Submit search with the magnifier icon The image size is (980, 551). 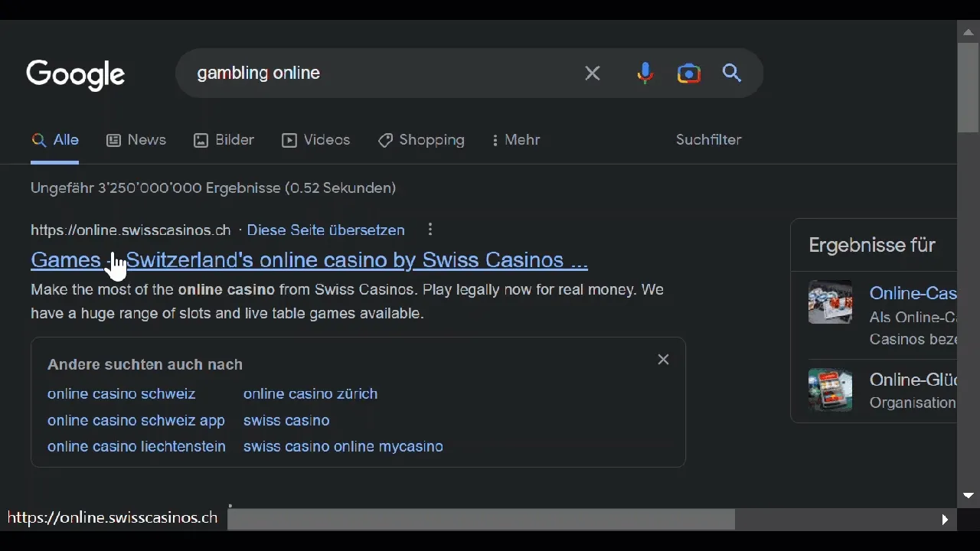733,73
